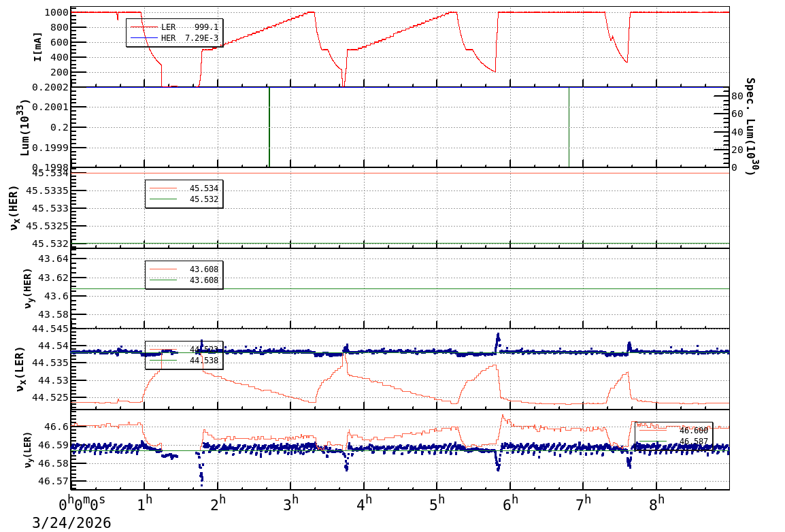
Task: Click the 46.58 tick label
Action: 54,463
